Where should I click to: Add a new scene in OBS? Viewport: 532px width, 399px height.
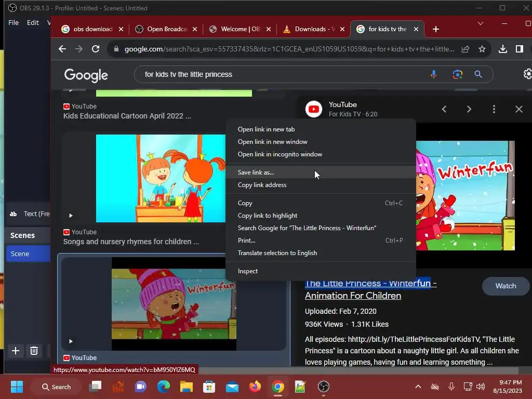(16, 351)
